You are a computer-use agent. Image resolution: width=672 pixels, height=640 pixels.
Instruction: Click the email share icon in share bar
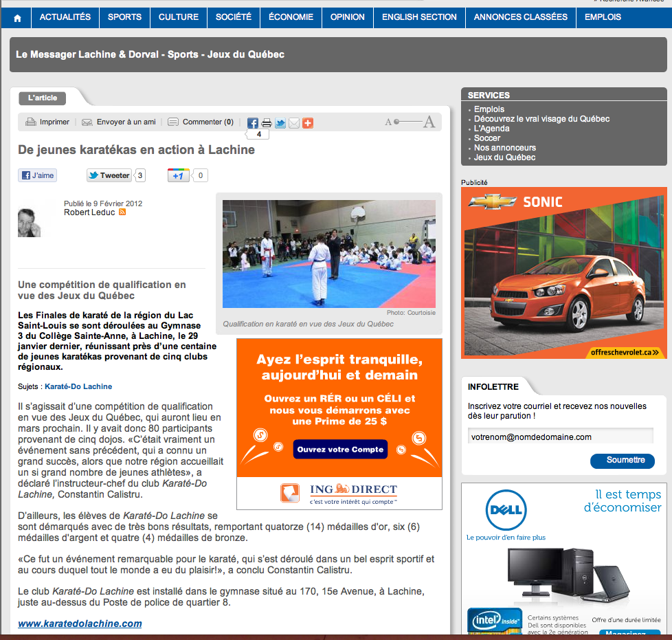(x=294, y=124)
